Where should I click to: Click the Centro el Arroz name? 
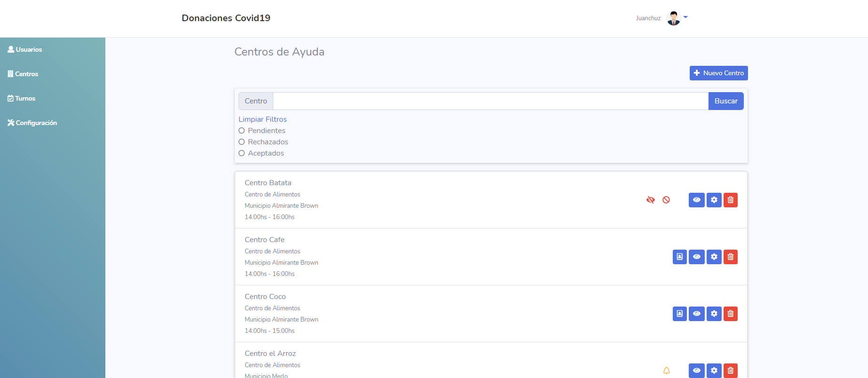coord(270,354)
